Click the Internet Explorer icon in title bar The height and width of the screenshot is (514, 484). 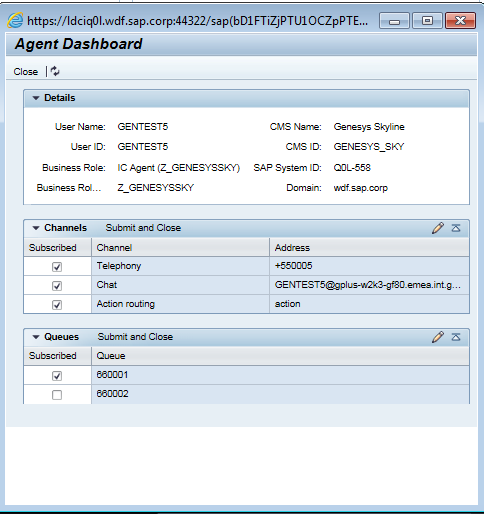click(x=15, y=21)
